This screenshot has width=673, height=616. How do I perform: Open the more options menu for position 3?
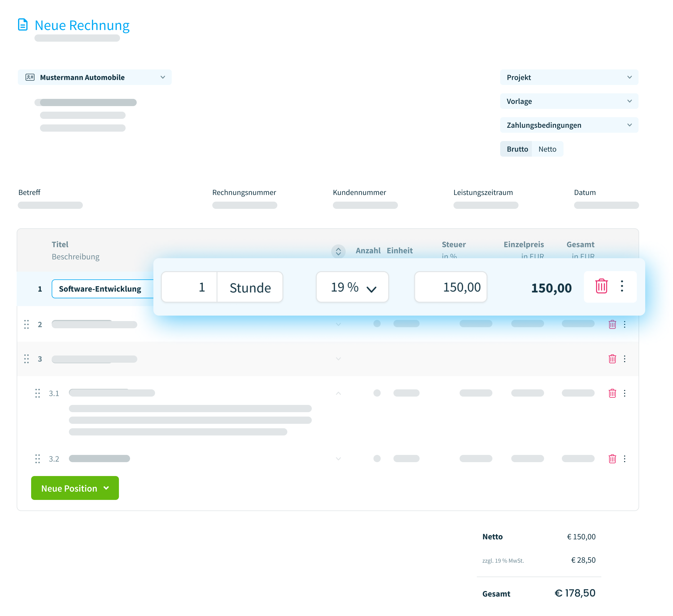click(624, 359)
